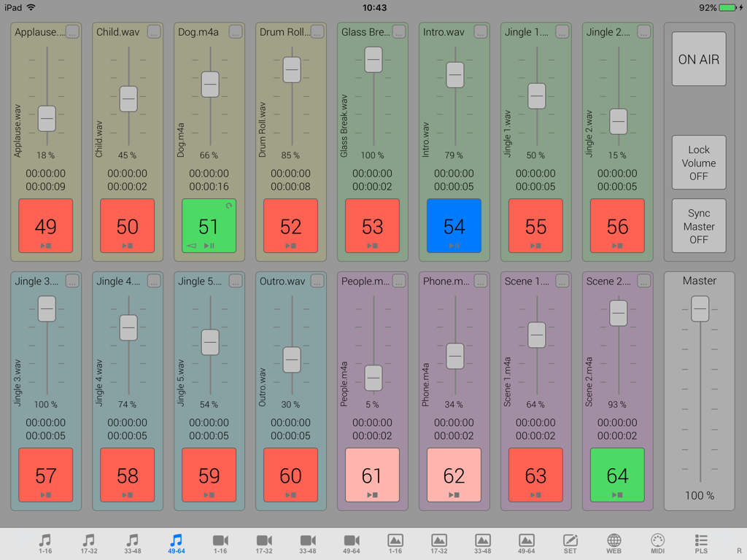Open options for Jingle 3 track
Viewport: 747px width, 560px height.
(x=72, y=281)
